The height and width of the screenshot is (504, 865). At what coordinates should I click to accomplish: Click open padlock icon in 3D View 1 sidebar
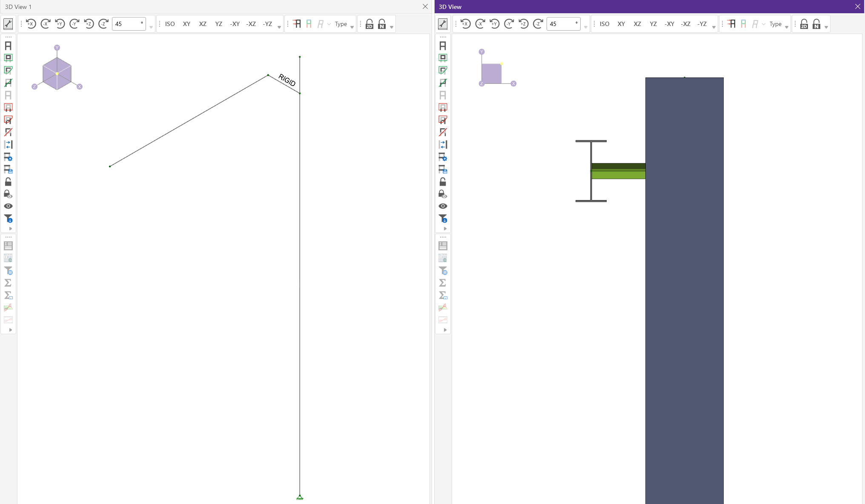pyautogui.click(x=8, y=182)
